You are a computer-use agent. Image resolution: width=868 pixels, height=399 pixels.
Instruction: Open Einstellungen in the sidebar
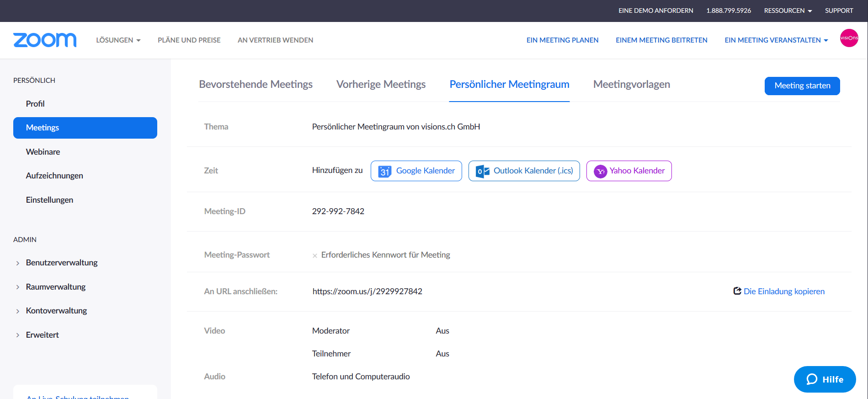point(49,200)
